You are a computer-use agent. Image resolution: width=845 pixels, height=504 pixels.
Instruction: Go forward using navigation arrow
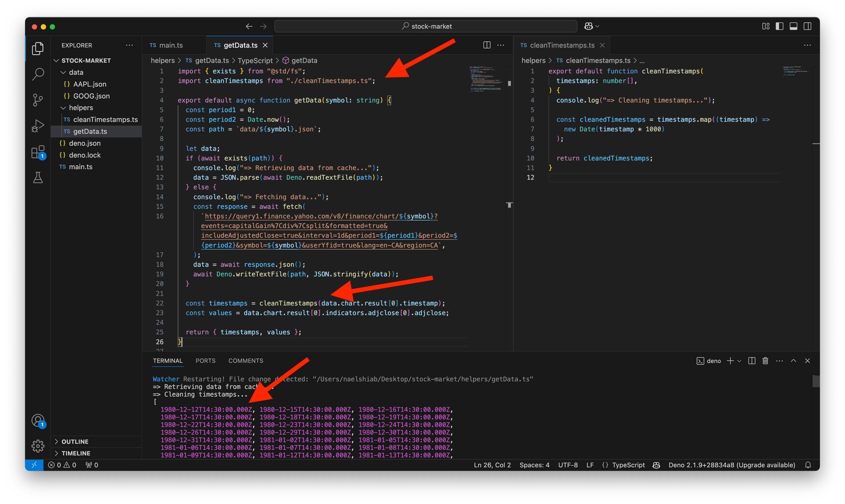coord(263,26)
